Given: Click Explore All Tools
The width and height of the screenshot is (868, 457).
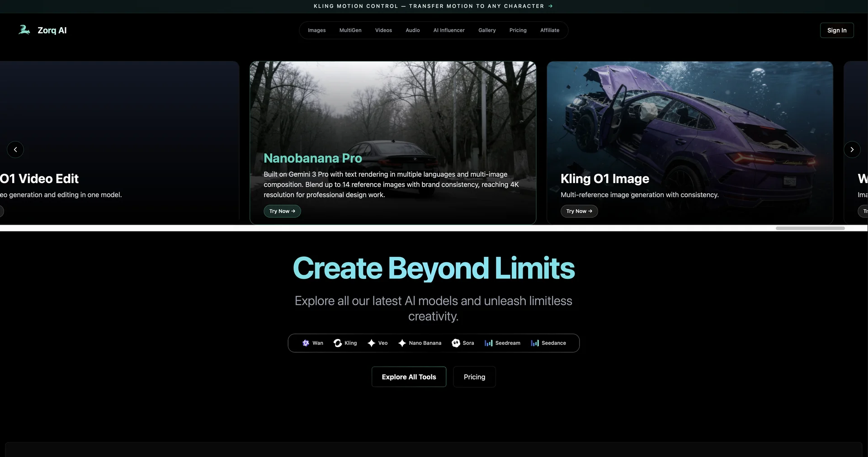Looking at the screenshot, I should pos(409,377).
